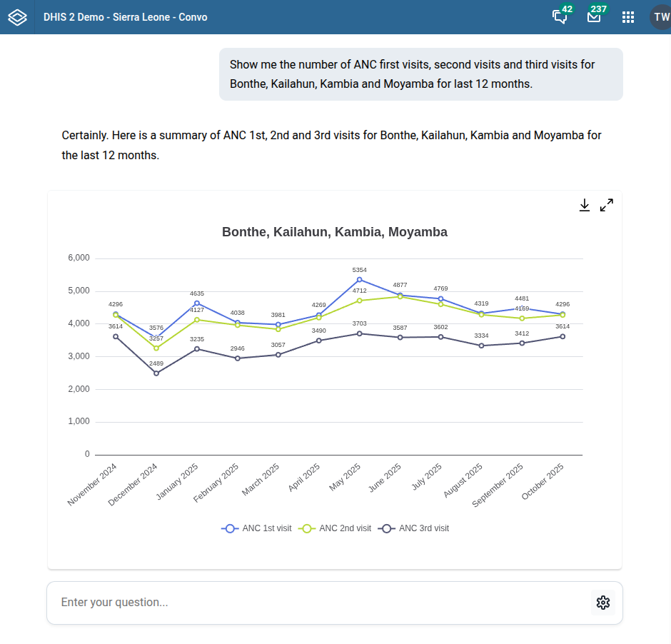Open interpretations notifications with 42 badge
This screenshot has height=644, width=671.
(x=560, y=17)
